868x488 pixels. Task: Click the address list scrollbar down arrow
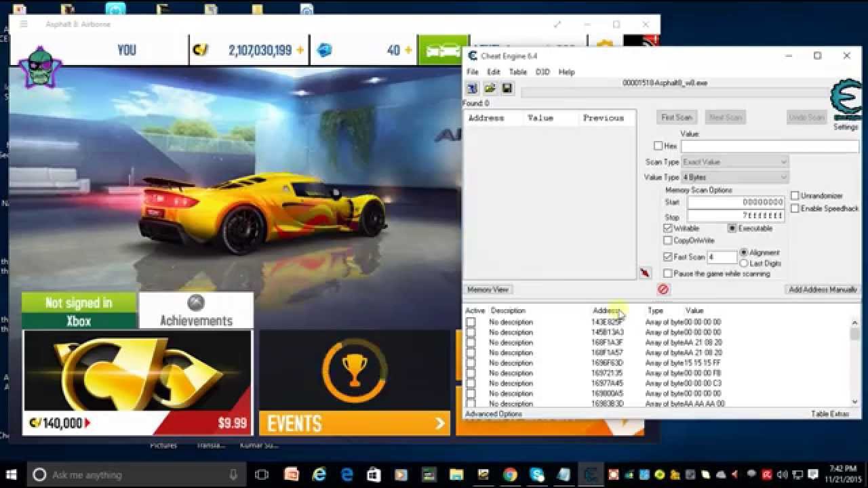854,403
